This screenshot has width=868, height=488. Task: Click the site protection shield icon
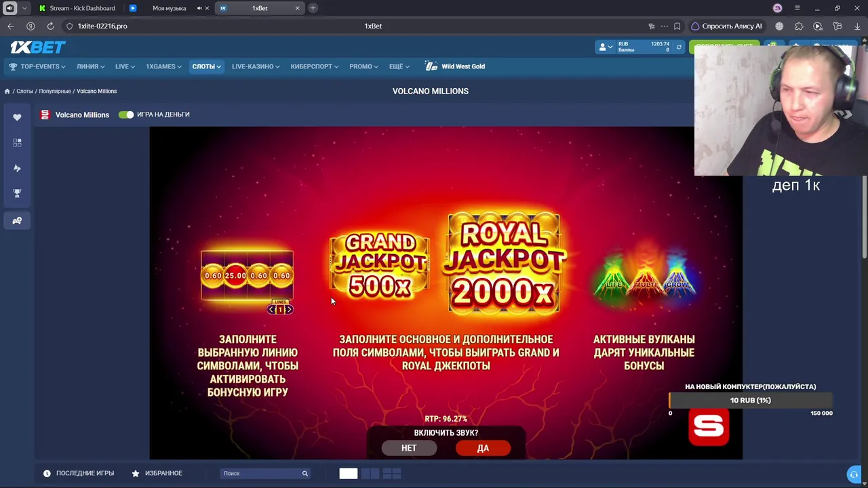[x=70, y=26]
